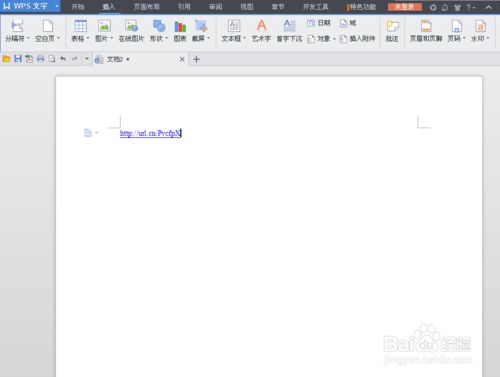The height and width of the screenshot is (377, 500).
Task: Click the 形状 shapes icon
Action: 159,26
